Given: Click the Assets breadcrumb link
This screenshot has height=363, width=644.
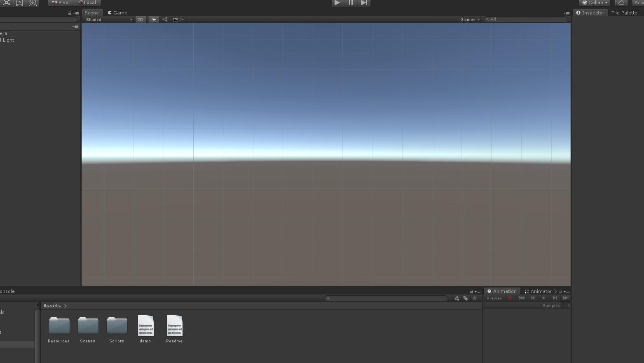Looking at the screenshot, I should (52, 306).
